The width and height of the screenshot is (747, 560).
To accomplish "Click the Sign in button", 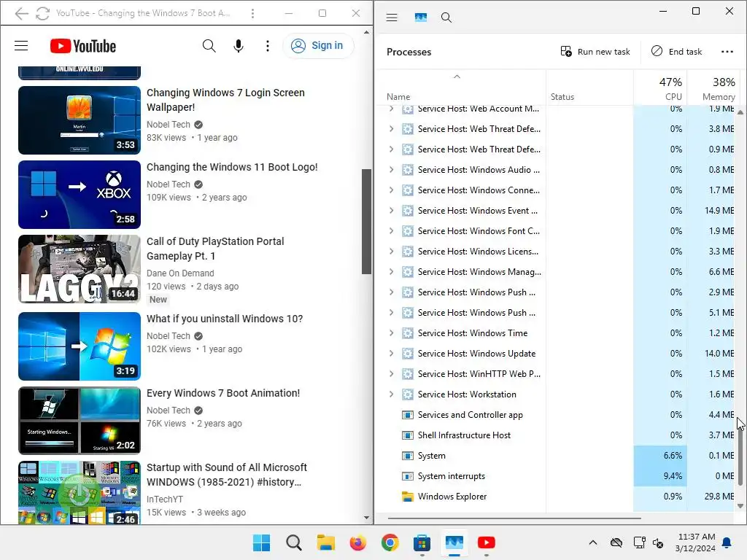I will pos(318,46).
